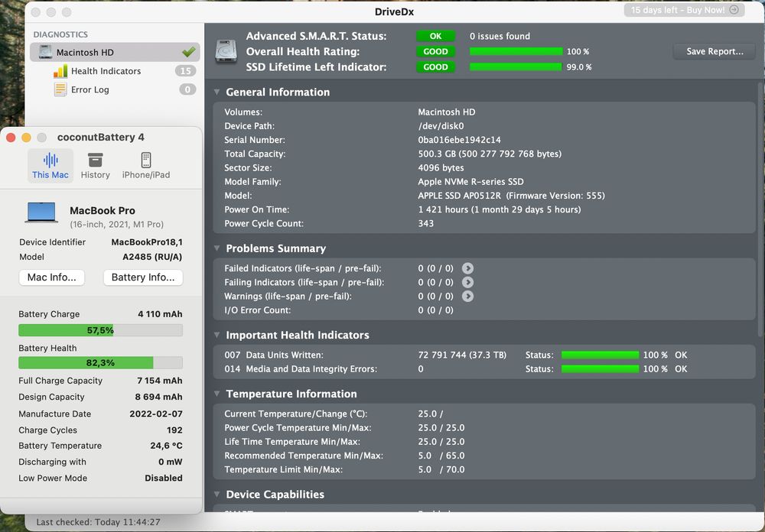This screenshot has width=765, height=532.
Task: Click the '0 issues found' text
Action: coord(500,36)
